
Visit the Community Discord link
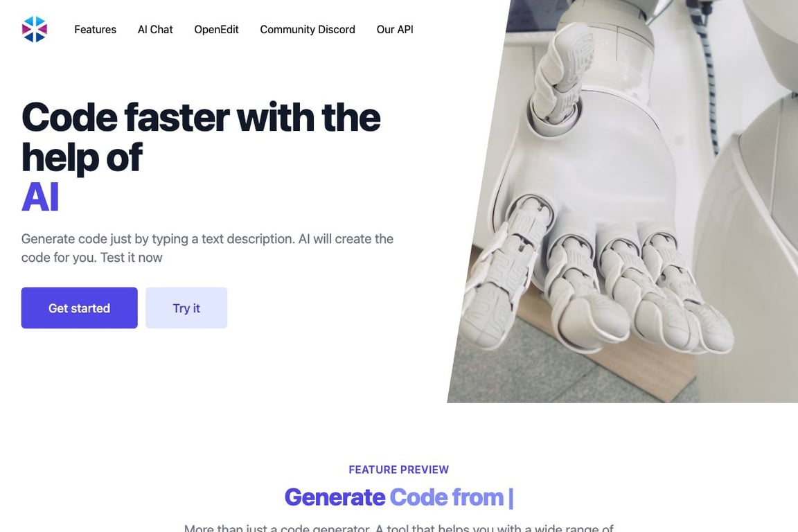[x=308, y=30]
